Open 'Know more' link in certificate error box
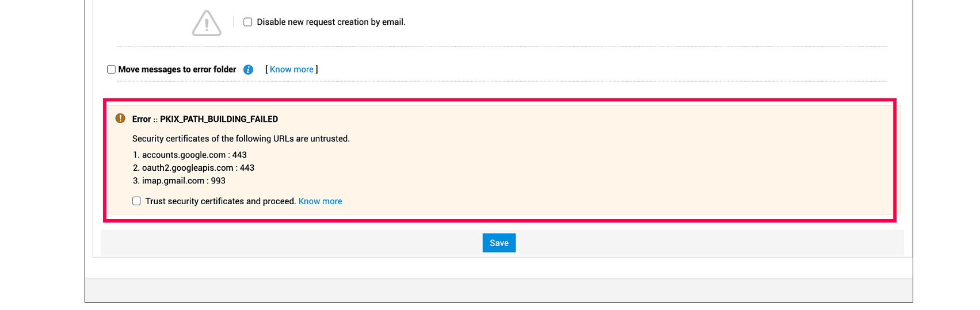 [320, 201]
